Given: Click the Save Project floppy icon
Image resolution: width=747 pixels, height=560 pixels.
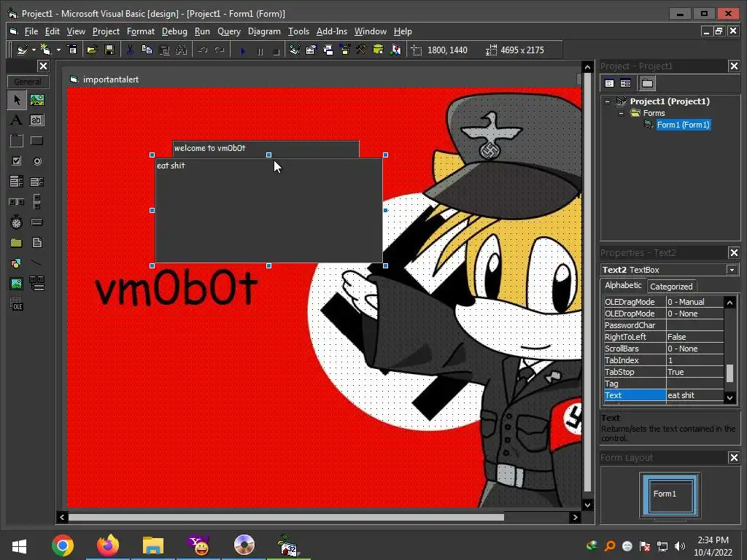Looking at the screenshot, I should tap(109, 50).
